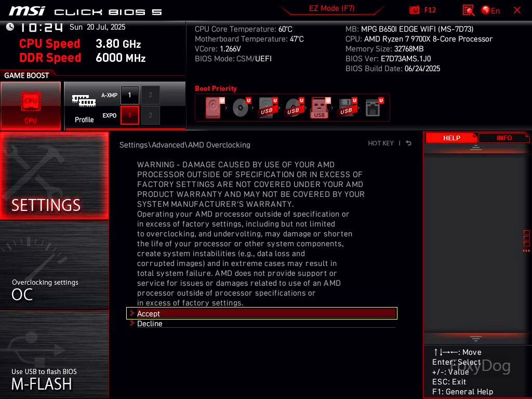
Task: Enable A-XMP profile 1
Action: [x=129, y=95]
